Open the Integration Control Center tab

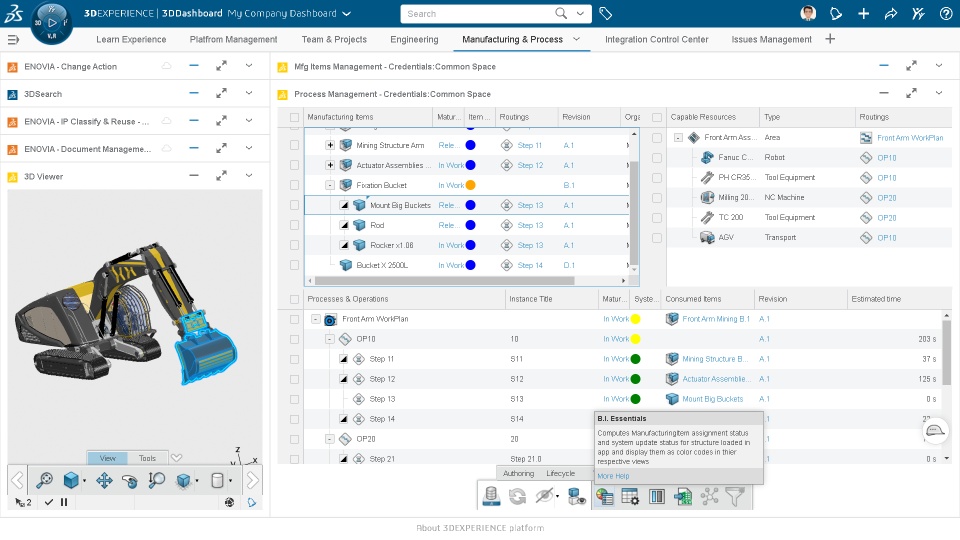656,40
